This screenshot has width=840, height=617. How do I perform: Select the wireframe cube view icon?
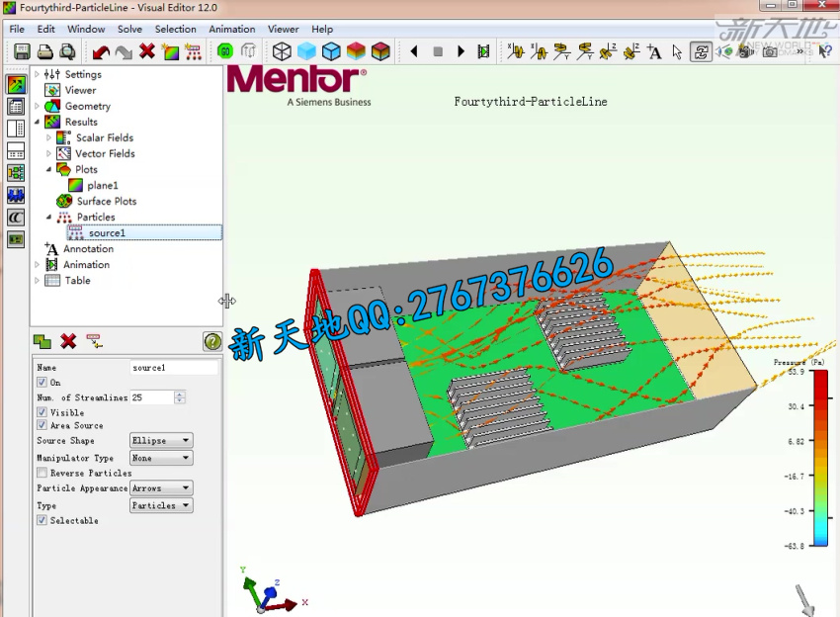(x=283, y=51)
